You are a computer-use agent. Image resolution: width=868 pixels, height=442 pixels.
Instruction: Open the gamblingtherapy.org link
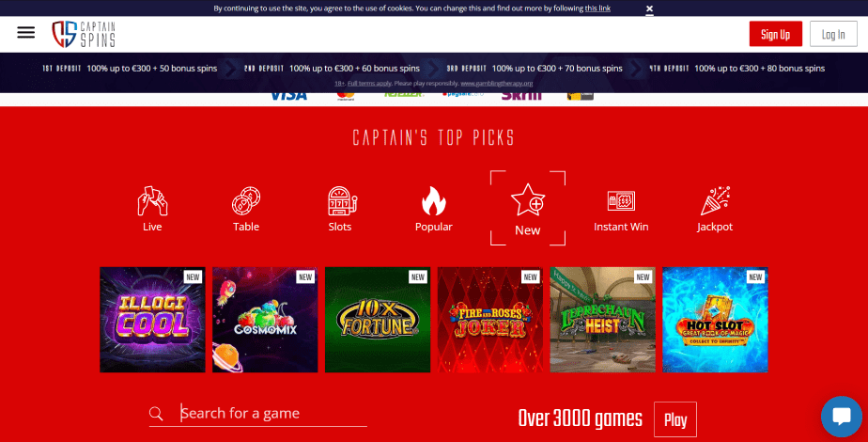[x=497, y=84]
